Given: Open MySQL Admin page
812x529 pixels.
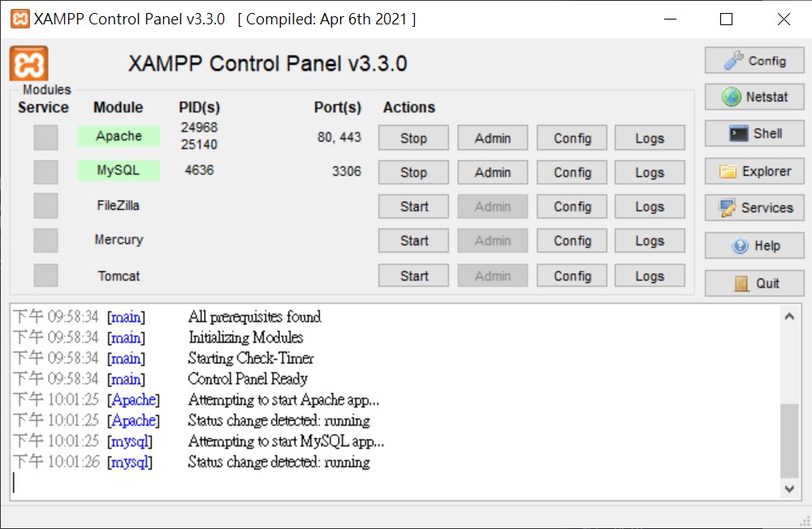Looking at the screenshot, I should coord(493,172).
